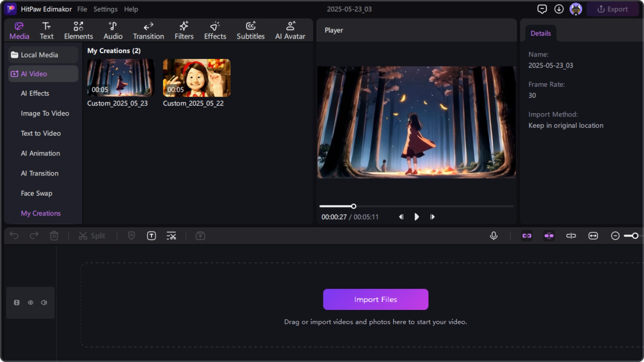Open the AI Avatar tool

click(290, 30)
